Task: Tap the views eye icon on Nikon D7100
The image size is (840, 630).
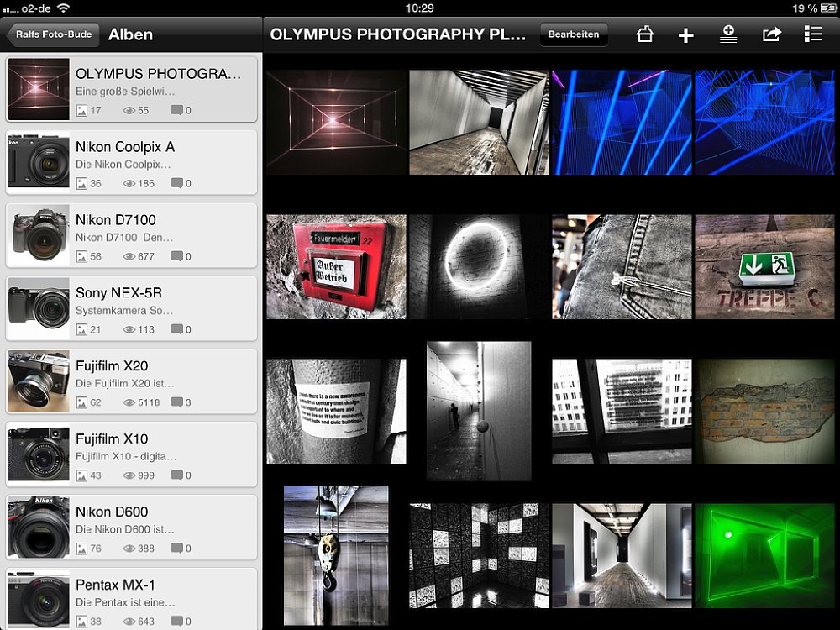Action: pyautogui.click(x=129, y=256)
